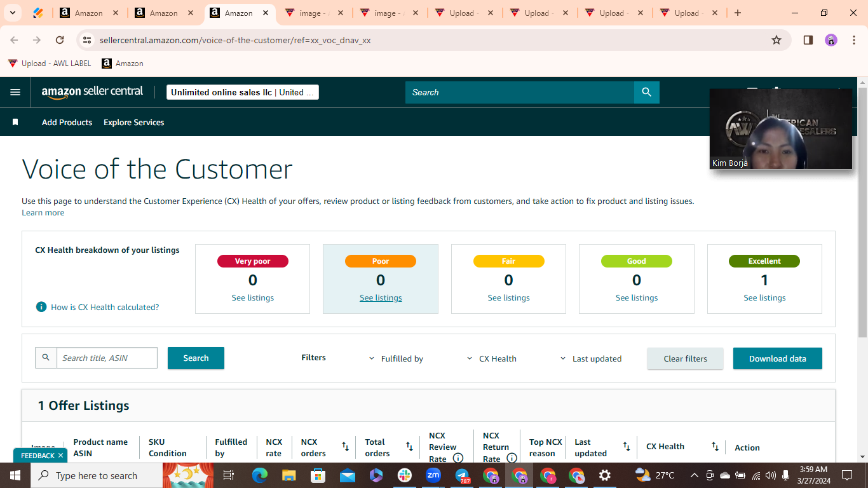Reload the page in Chrome
Screen dimensions: 868x488
tap(60, 40)
